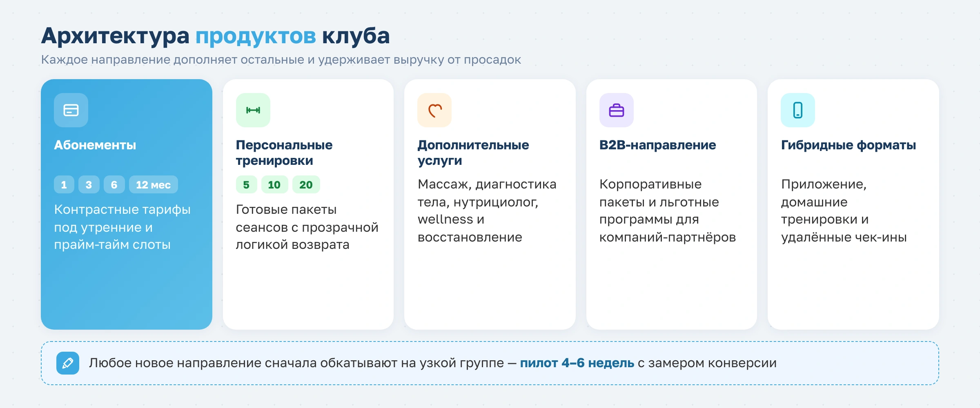This screenshot has width=980, height=408.
Task: Click the main title Архитектура продуктов клуба
Action: click(x=216, y=36)
